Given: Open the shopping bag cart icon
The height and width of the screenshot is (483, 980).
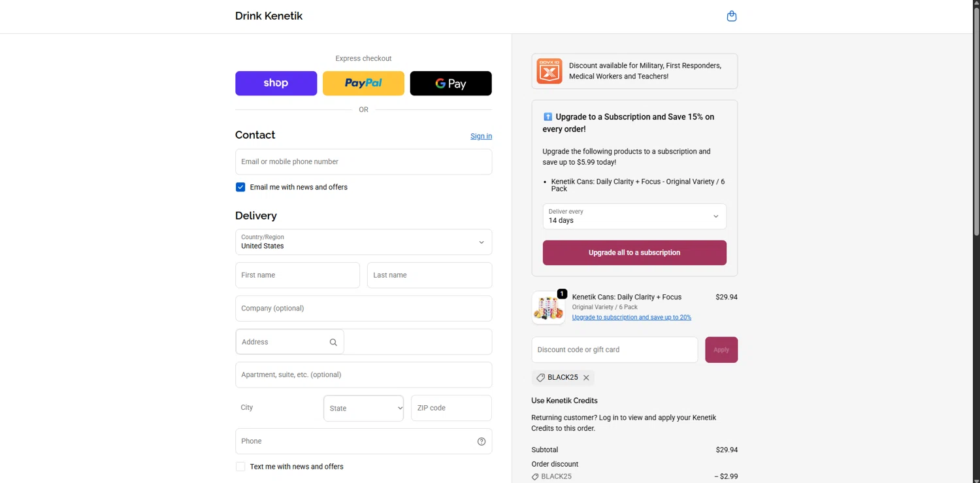Looking at the screenshot, I should (x=732, y=16).
